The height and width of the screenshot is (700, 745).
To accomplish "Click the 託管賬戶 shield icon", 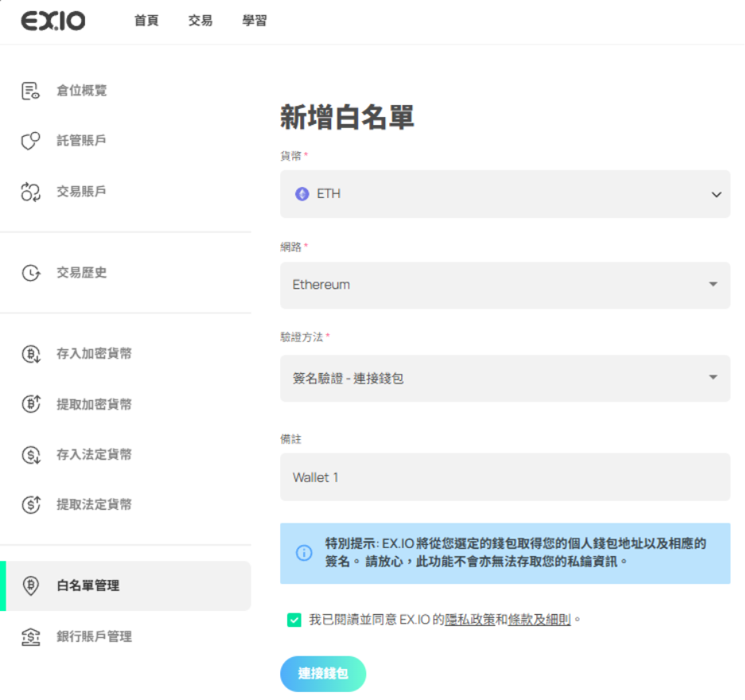I will [30, 141].
